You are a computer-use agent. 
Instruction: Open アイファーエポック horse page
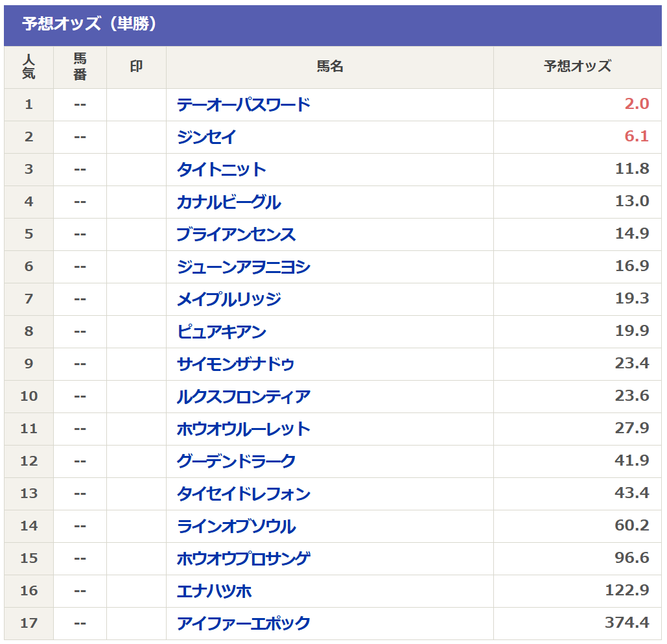243,624
